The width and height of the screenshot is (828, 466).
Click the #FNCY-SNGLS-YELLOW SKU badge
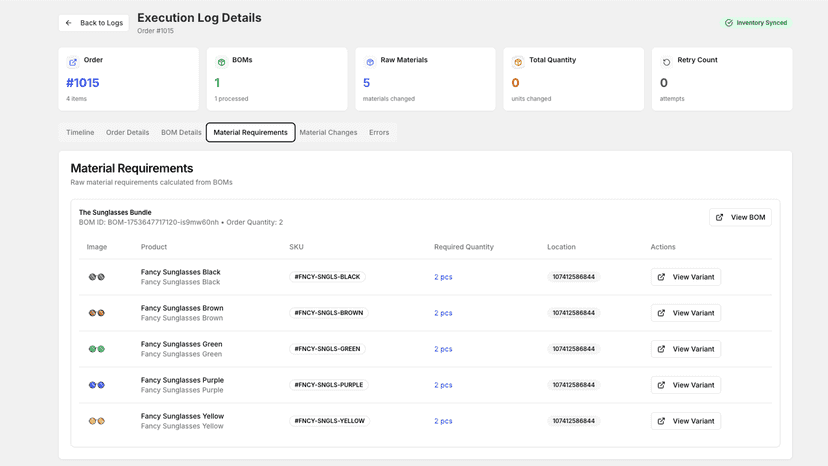pyautogui.click(x=330, y=421)
